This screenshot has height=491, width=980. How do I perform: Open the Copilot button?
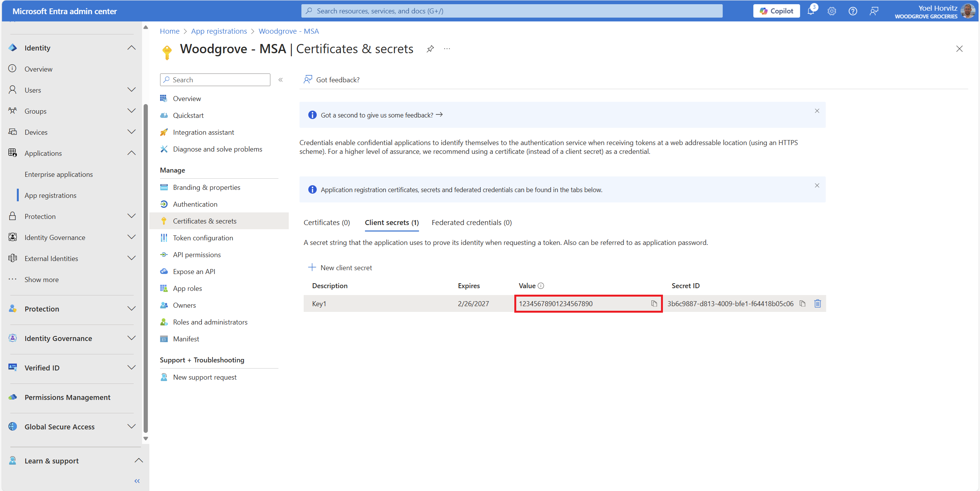(x=776, y=11)
